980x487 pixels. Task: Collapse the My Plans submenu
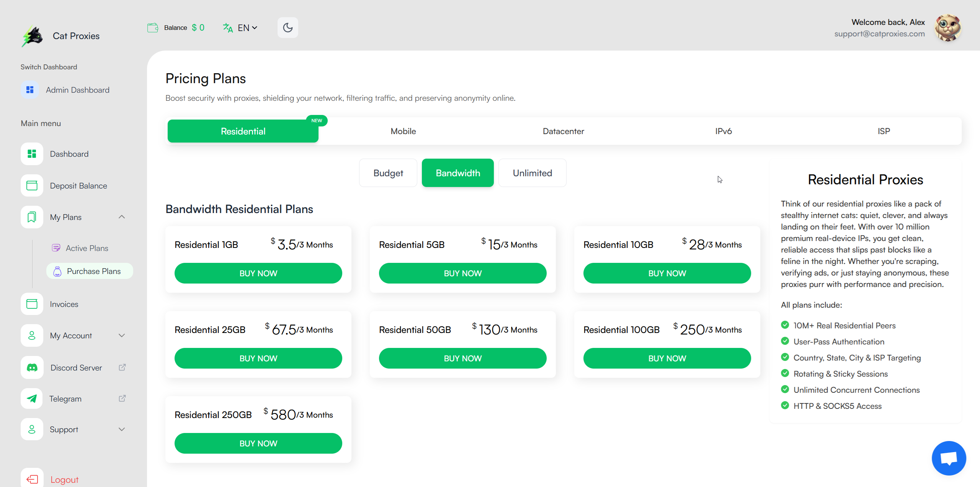click(122, 217)
